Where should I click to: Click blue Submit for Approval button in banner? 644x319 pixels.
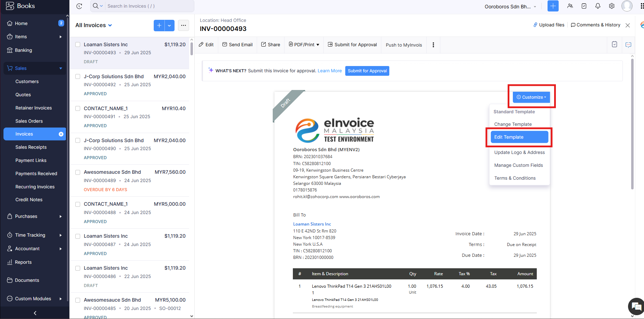pyautogui.click(x=367, y=71)
